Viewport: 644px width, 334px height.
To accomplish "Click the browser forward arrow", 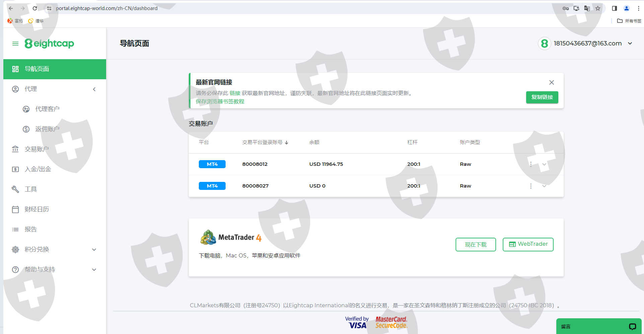I will (x=23, y=8).
